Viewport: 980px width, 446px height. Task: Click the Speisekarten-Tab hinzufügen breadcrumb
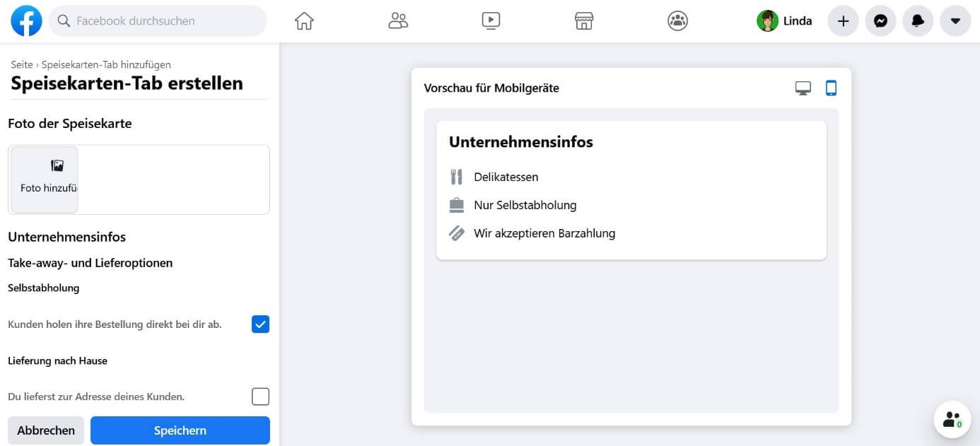tap(106, 64)
